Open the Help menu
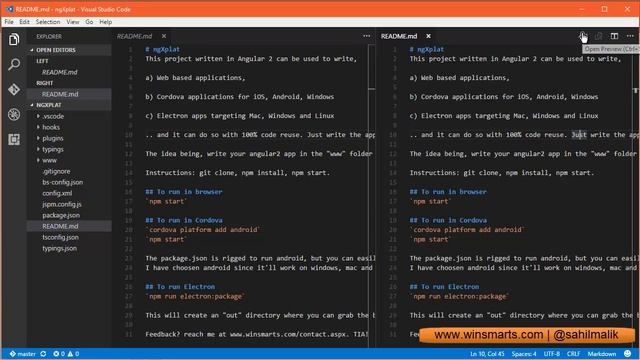Image resolution: width=640 pixels, height=360 pixels. [106, 22]
